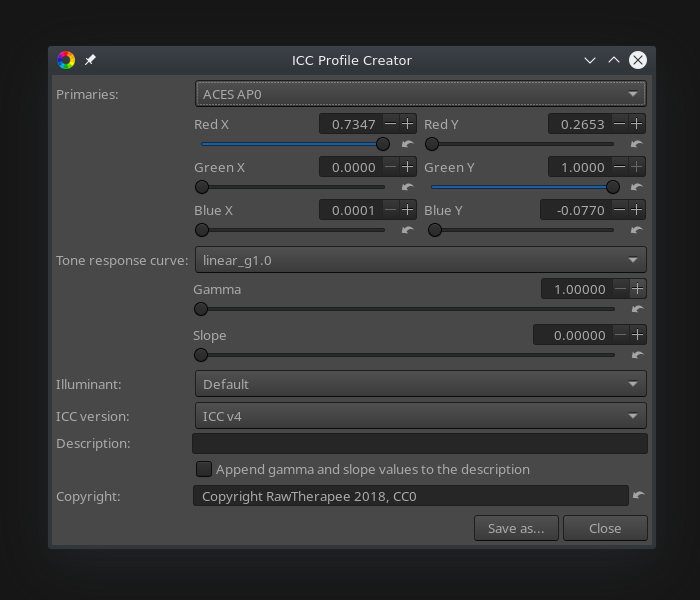Increase the Red X value with plus
This screenshot has height=600, width=700.
pos(408,124)
